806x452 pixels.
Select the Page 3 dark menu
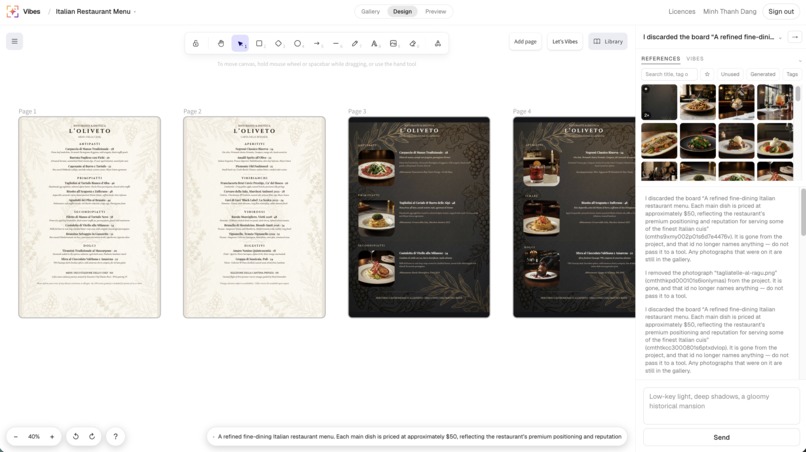[x=419, y=217]
